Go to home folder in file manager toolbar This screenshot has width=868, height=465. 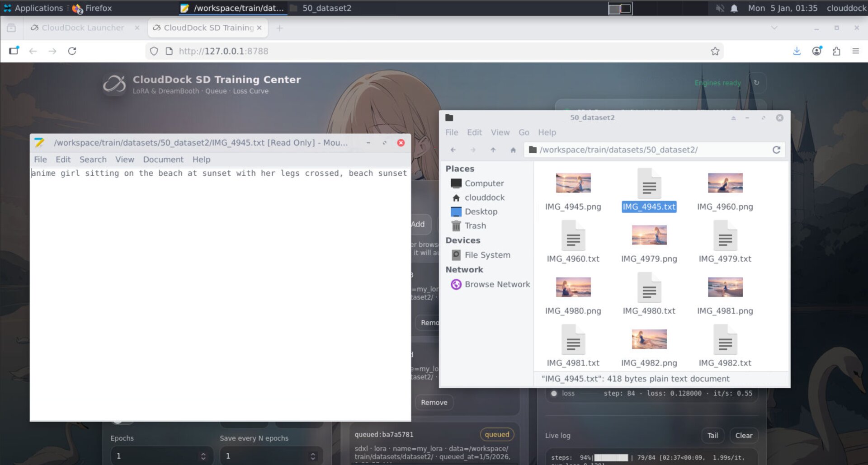[x=513, y=150]
